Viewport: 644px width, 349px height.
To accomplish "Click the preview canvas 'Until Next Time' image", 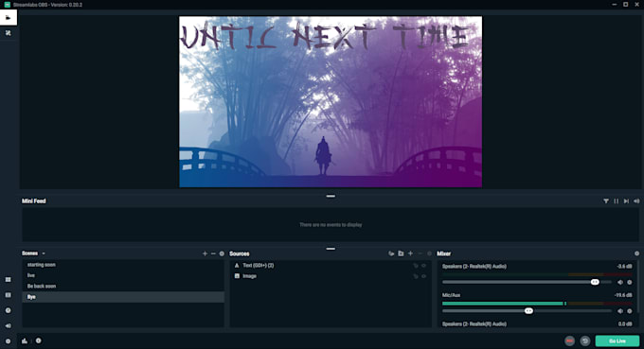I will (x=331, y=102).
